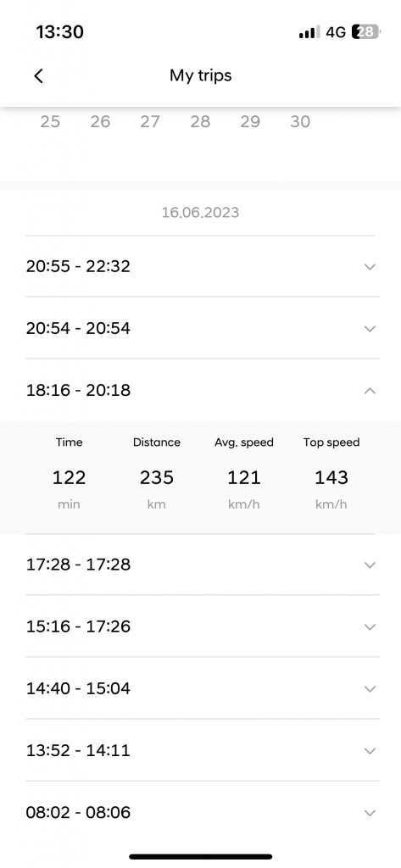The image size is (401, 868).
Task: Select day 30 in the calendar
Action: 300,121
